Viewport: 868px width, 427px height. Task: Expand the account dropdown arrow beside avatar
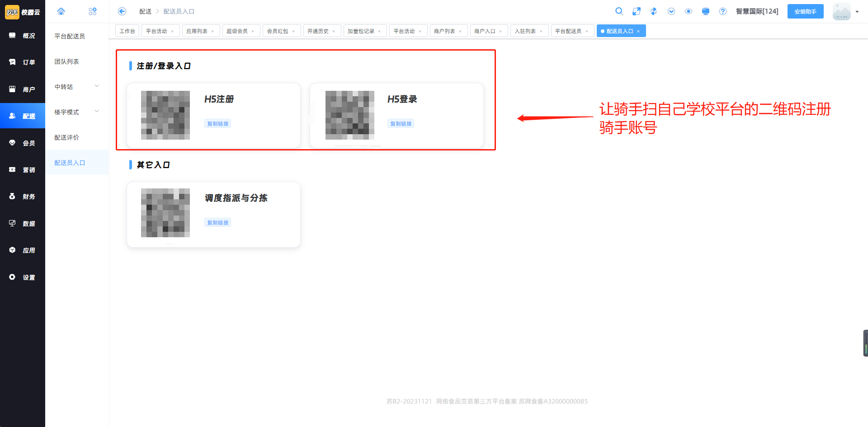[857, 12]
